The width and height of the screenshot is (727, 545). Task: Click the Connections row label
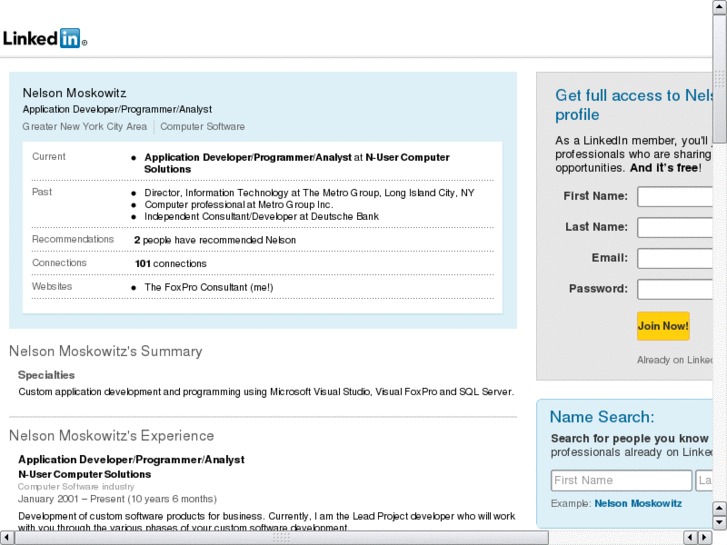tap(59, 263)
